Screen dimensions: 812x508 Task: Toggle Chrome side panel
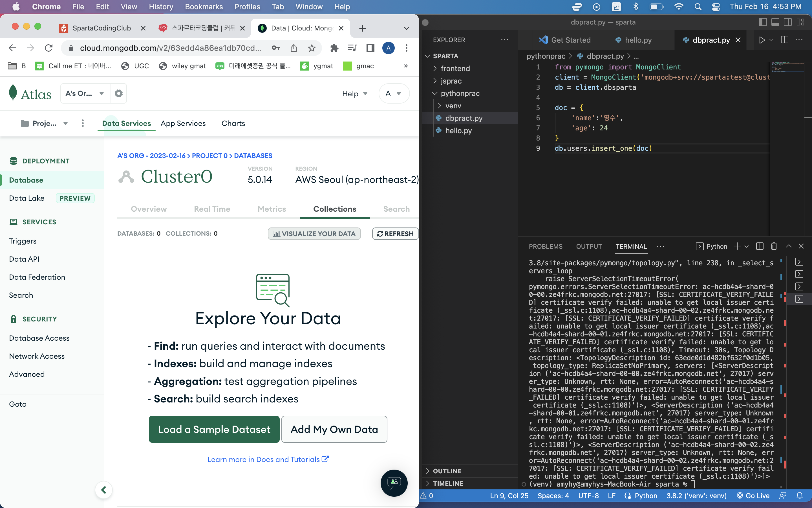tap(370, 48)
